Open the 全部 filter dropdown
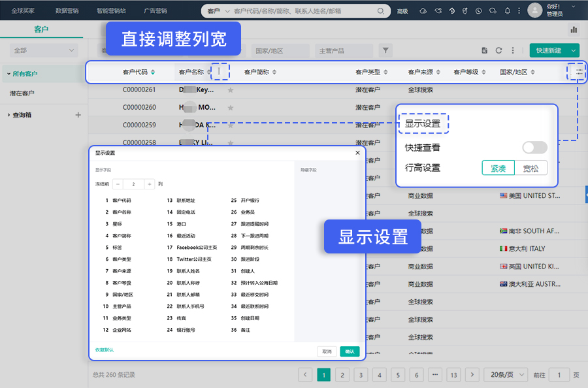This screenshot has height=388, width=588. pyautogui.click(x=44, y=50)
